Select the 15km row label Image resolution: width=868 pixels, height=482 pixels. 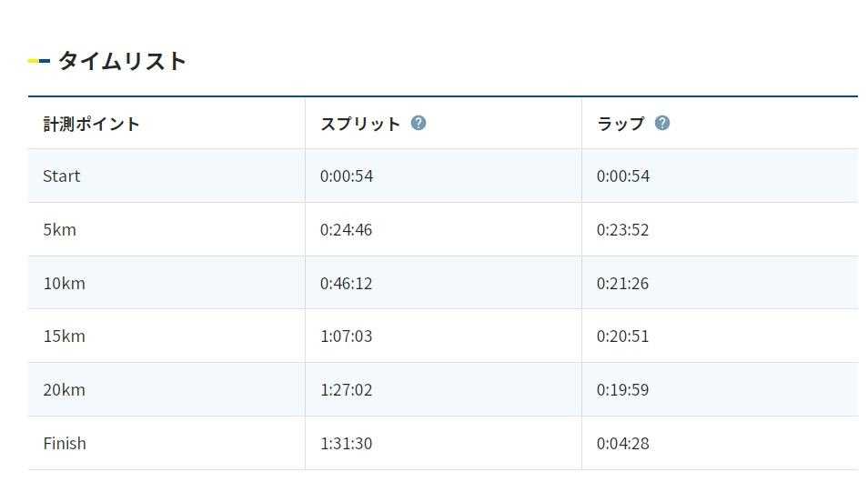click(x=64, y=336)
